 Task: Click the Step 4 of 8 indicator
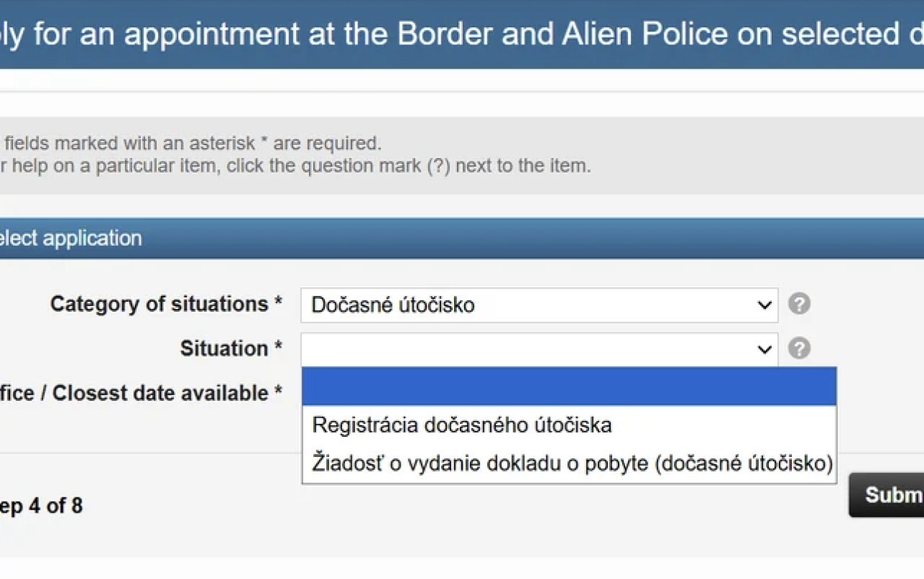pyautogui.click(x=41, y=506)
